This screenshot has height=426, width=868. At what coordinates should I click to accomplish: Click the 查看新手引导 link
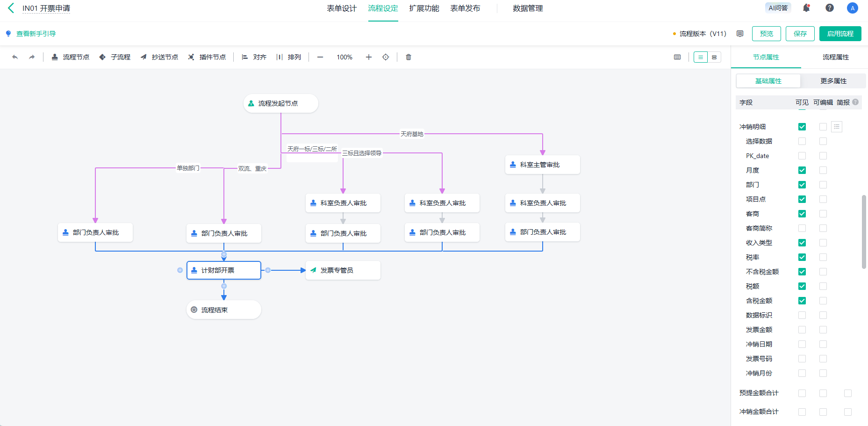pos(36,34)
